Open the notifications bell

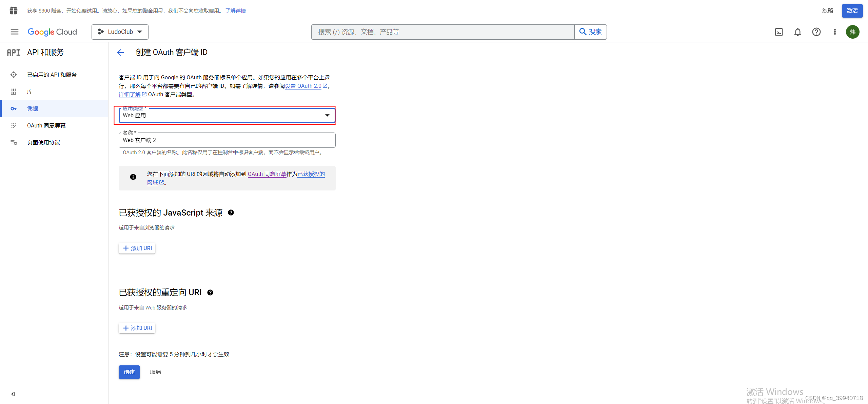pyautogui.click(x=797, y=32)
